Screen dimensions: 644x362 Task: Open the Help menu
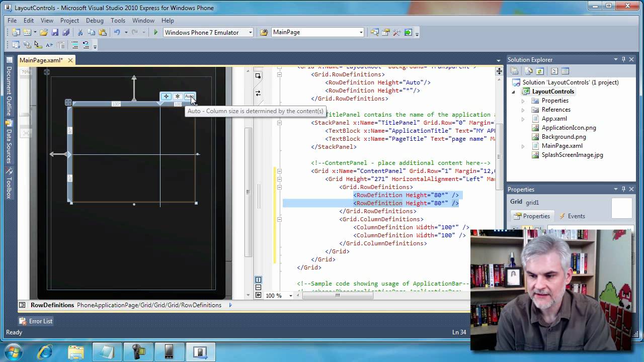tap(168, 21)
